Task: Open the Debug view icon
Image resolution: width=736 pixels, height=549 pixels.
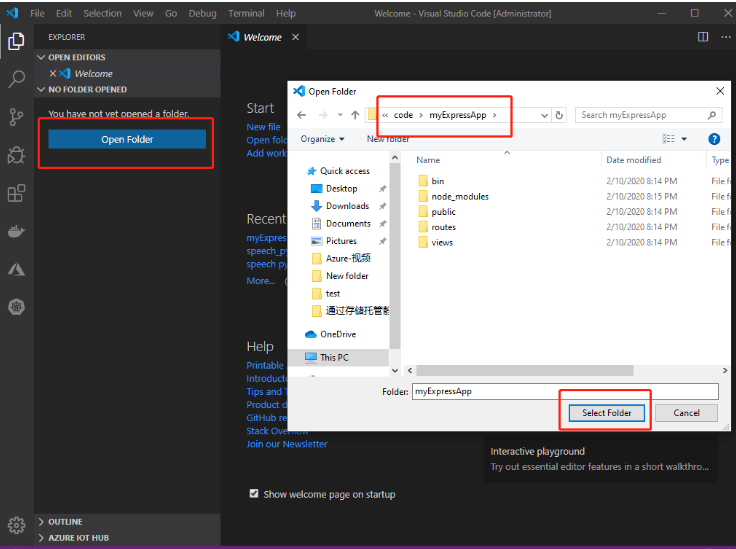Action: click(x=16, y=155)
